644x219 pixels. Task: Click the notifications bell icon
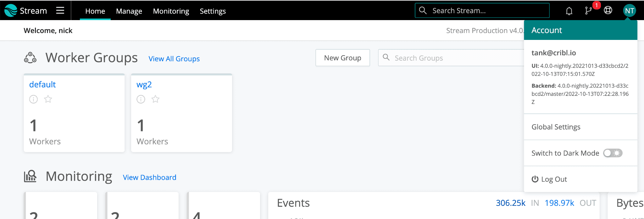coord(569,11)
